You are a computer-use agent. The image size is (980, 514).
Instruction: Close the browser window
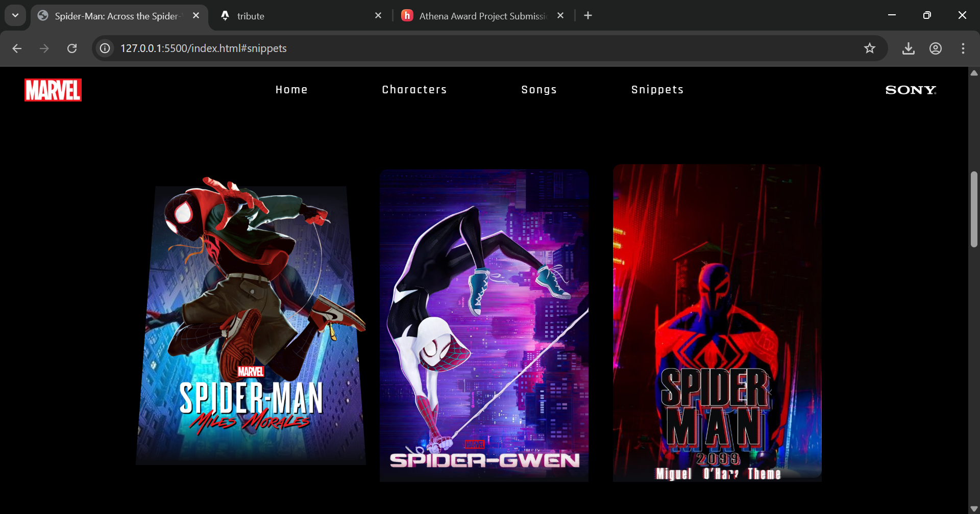point(962,15)
